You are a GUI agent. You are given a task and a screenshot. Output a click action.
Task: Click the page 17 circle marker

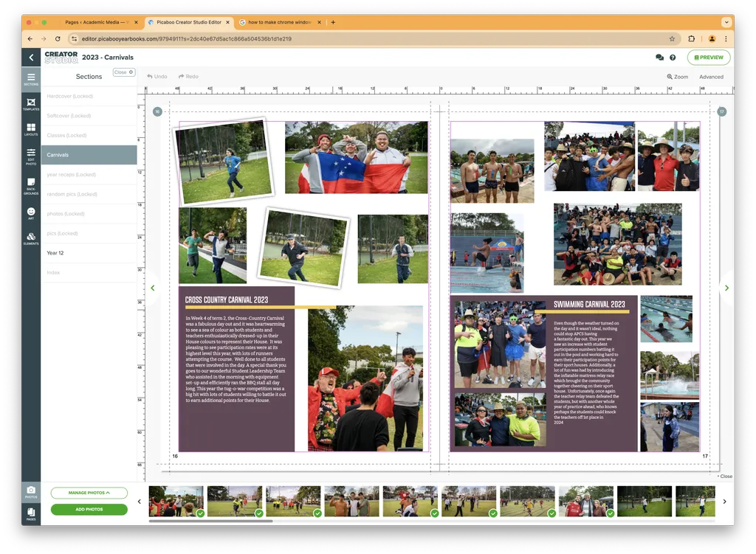click(x=722, y=112)
